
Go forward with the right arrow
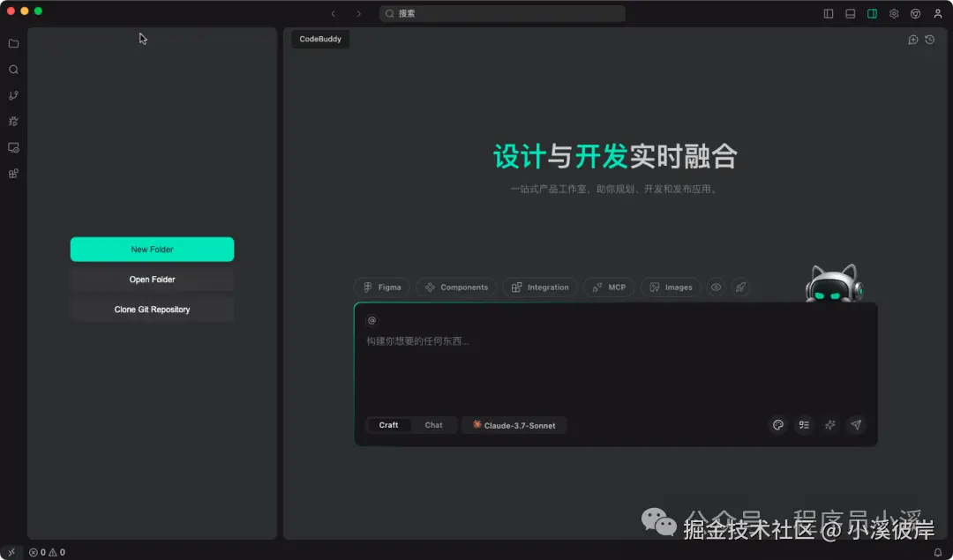[x=358, y=13]
